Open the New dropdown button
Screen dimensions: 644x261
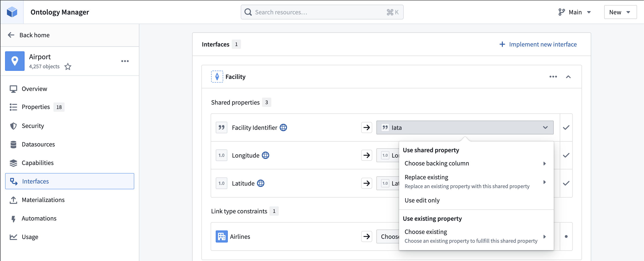[x=620, y=12]
